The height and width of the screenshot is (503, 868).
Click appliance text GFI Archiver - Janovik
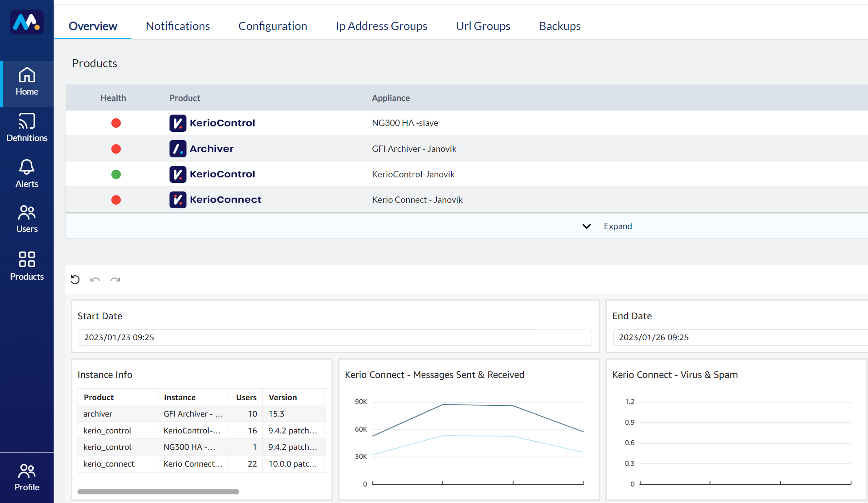pos(414,149)
